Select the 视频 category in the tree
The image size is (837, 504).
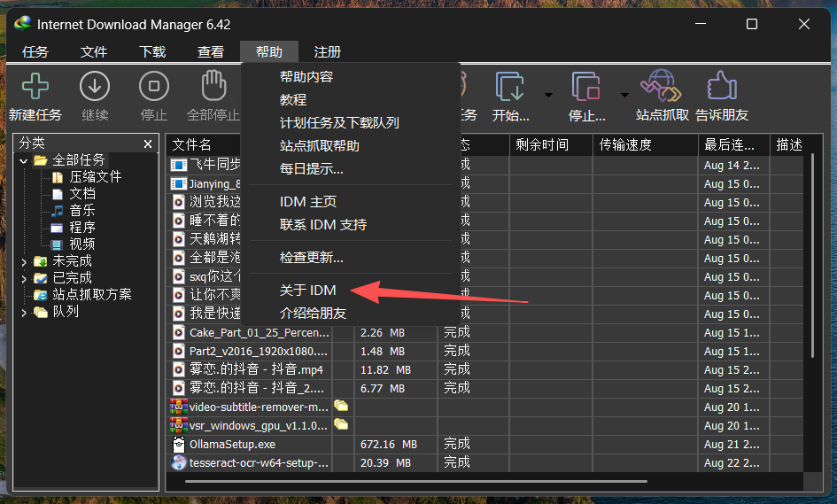82,244
